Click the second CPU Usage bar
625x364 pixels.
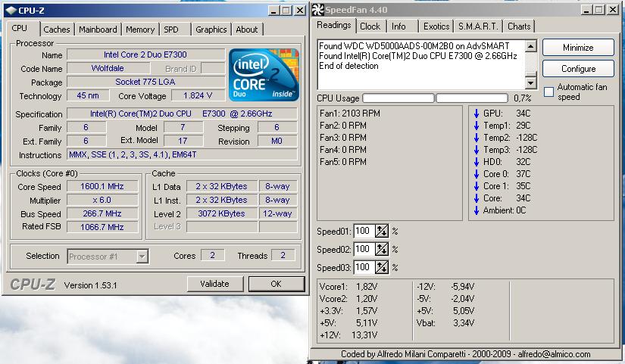472,98
